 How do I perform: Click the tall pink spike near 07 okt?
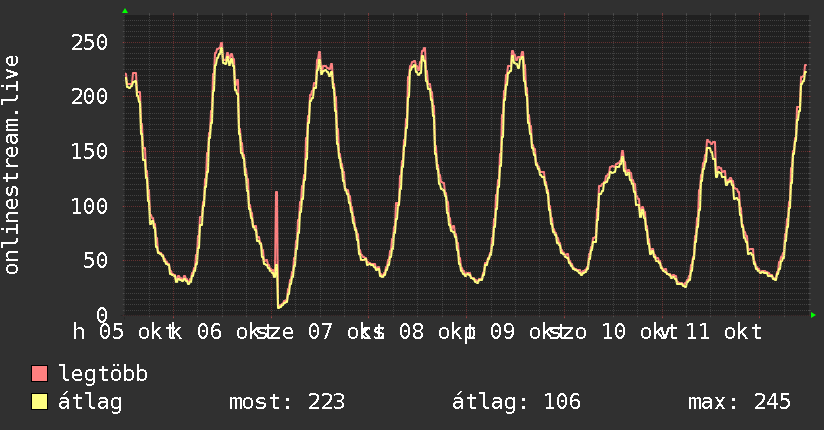pyautogui.click(x=276, y=229)
